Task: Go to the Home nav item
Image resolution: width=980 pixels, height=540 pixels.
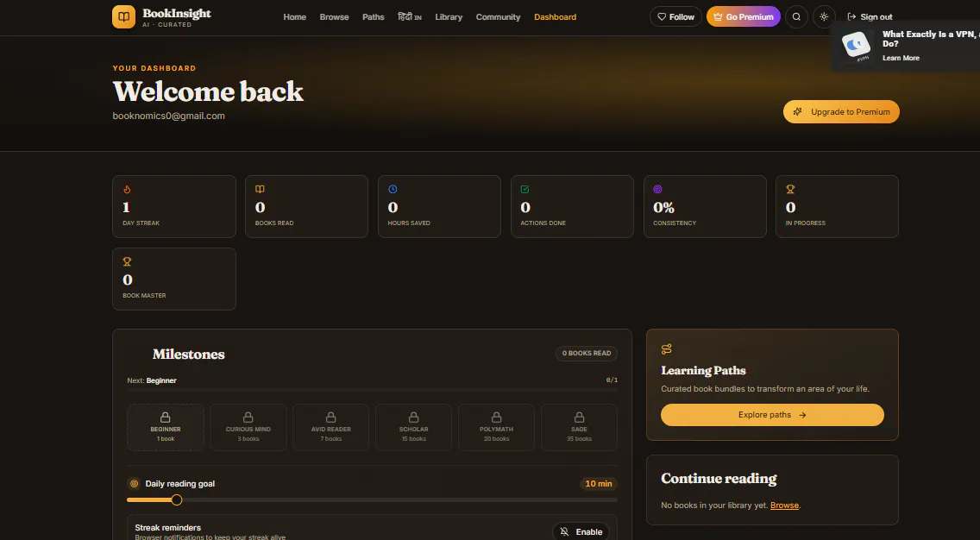Action: [x=294, y=17]
